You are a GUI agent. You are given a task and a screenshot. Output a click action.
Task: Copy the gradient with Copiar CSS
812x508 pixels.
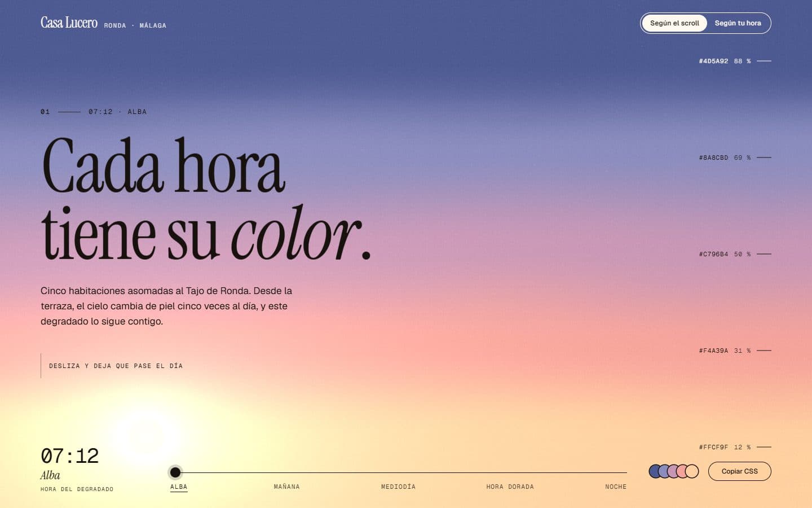coord(739,471)
